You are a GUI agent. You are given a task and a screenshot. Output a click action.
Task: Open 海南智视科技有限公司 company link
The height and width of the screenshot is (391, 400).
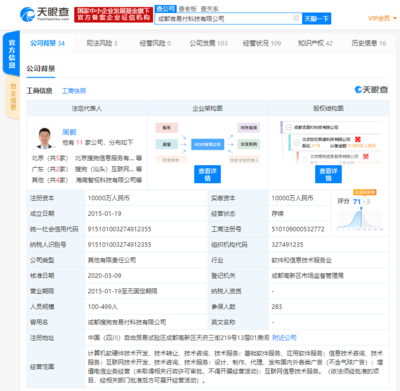[105, 180]
